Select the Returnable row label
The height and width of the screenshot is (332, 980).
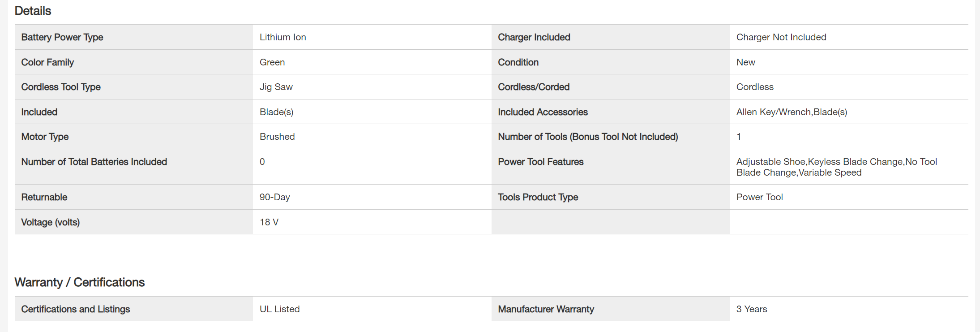44,197
